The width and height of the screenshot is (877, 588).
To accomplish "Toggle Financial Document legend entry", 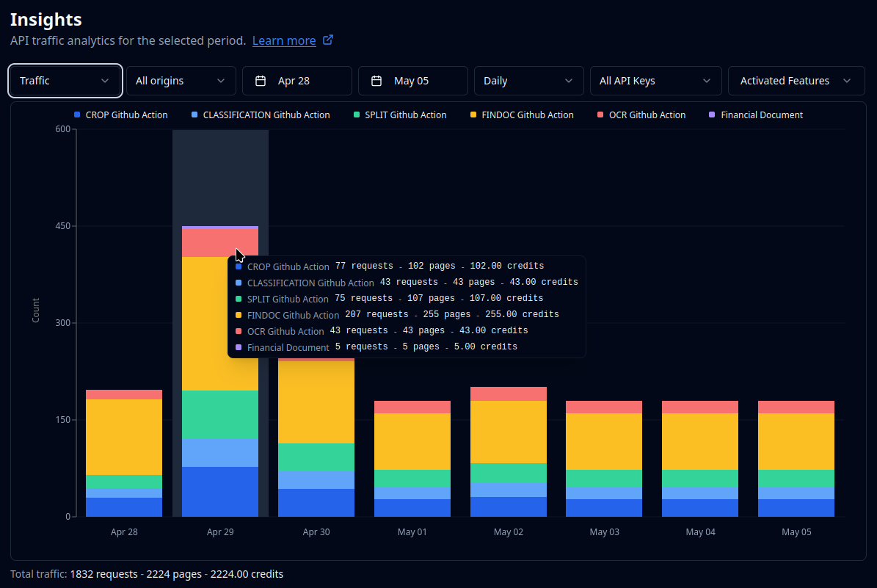I will click(x=756, y=115).
